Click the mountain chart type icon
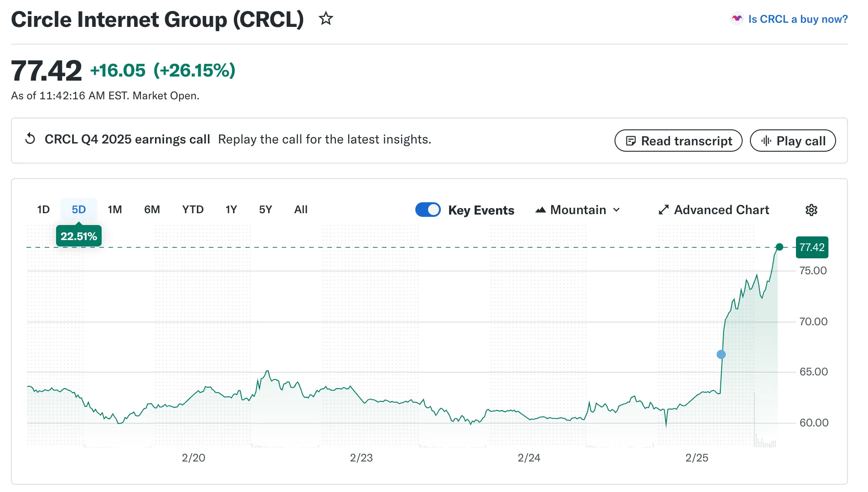 [x=540, y=210]
